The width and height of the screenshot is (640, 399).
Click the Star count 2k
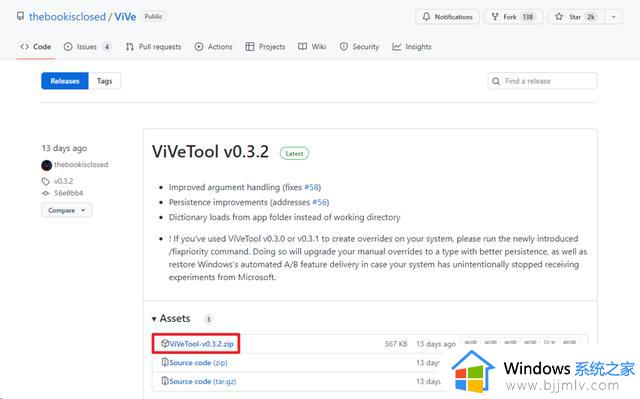tap(591, 17)
